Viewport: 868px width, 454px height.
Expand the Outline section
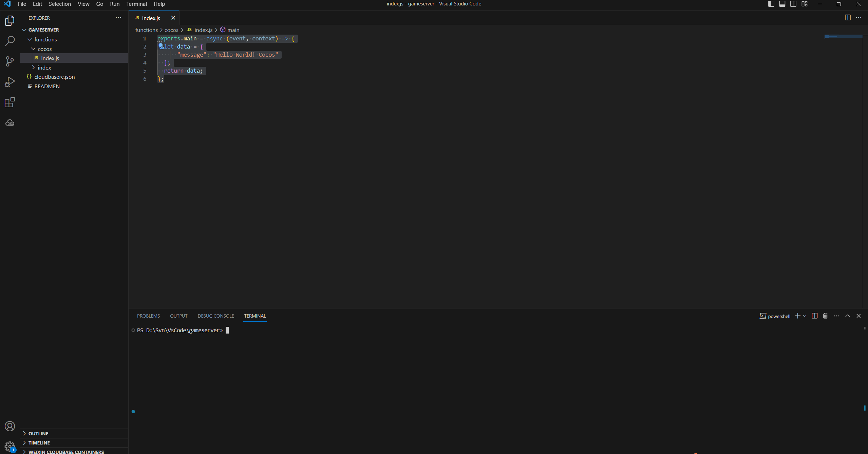[x=38, y=433]
